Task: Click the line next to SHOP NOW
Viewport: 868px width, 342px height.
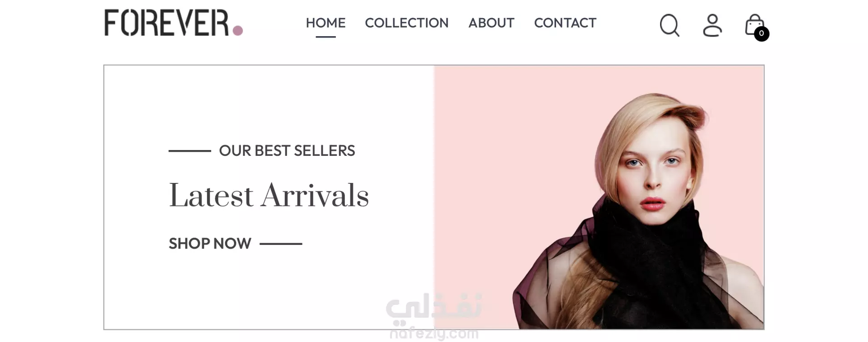Action: [281, 244]
